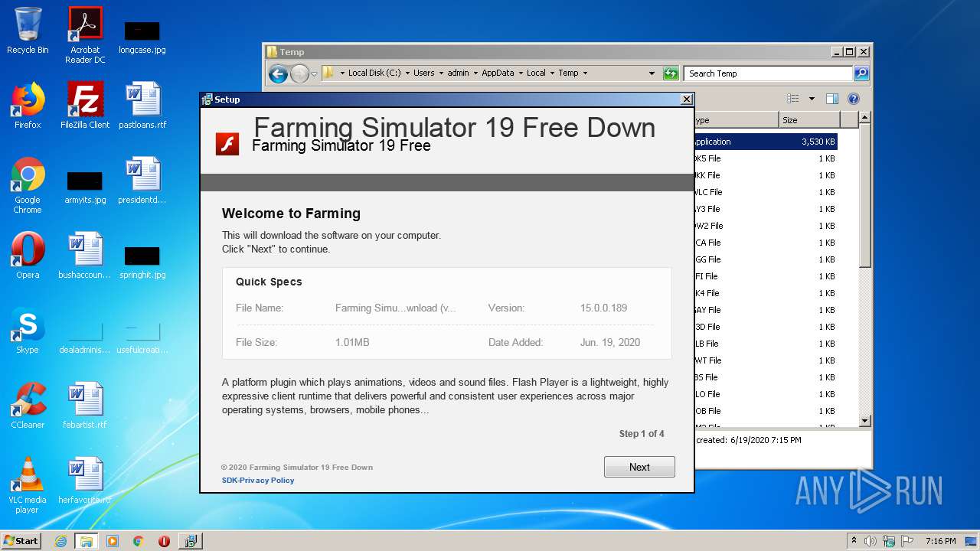Switch to Setup installer taskbar button

pyautogui.click(x=190, y=541)
